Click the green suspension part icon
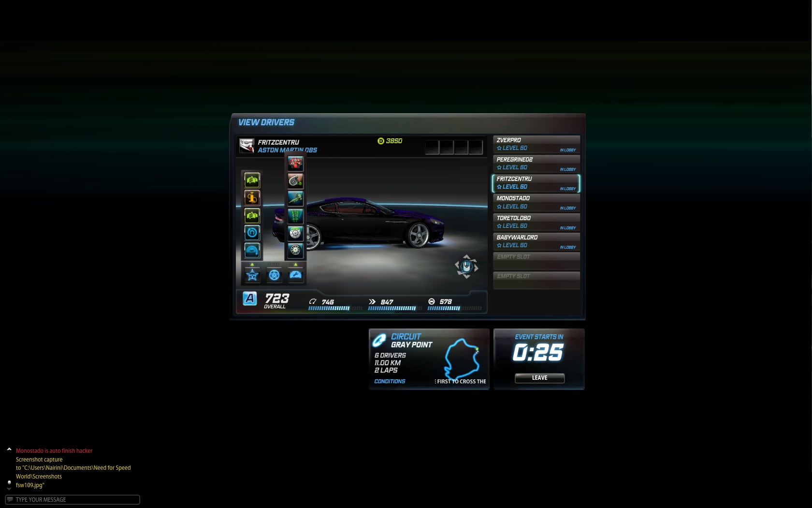The image size is (812, 508). 295,215
